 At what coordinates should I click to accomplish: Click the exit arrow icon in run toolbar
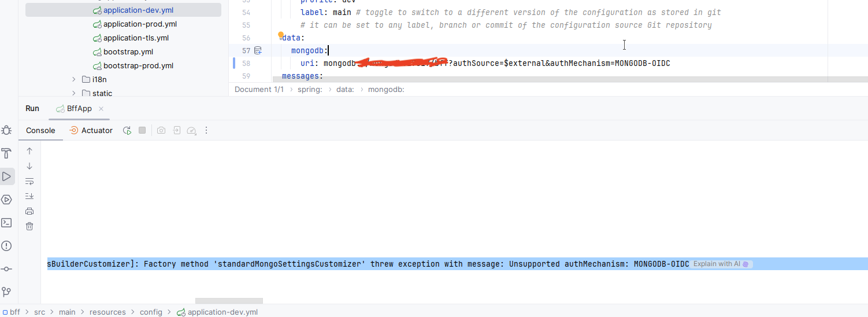[177, 131]
